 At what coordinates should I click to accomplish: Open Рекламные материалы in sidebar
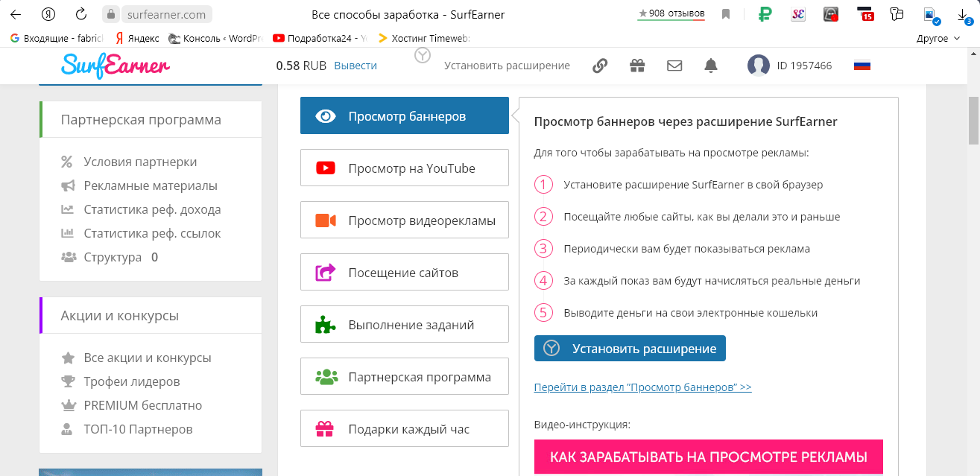(x=151, y=185)
